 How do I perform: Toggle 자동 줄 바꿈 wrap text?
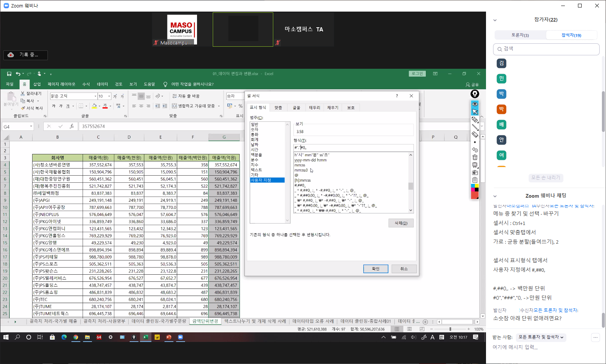(186, 96)
